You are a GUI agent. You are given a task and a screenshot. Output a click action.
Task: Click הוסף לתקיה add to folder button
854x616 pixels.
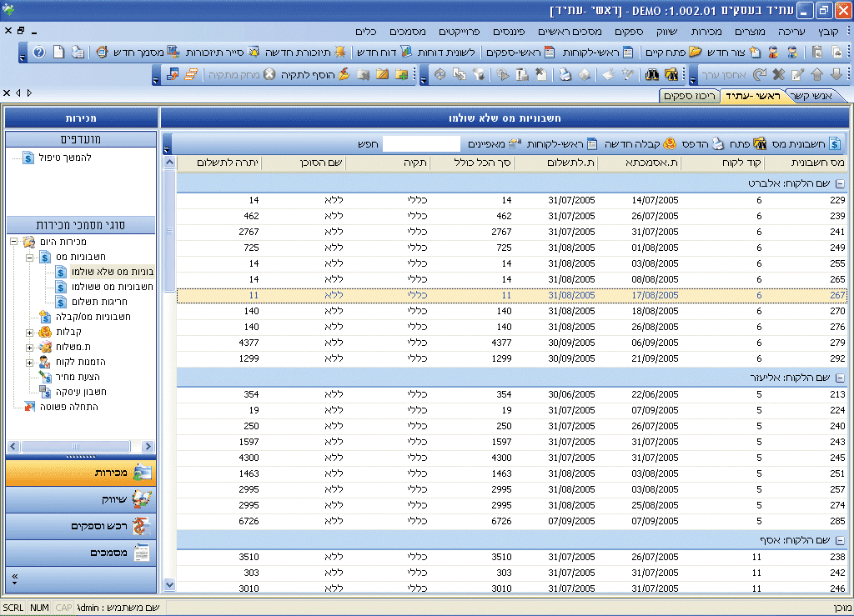(x=314, y=74)
